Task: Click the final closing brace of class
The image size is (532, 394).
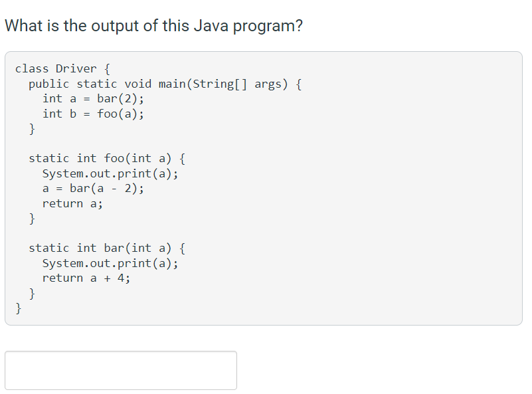Action: pos(19,308)
